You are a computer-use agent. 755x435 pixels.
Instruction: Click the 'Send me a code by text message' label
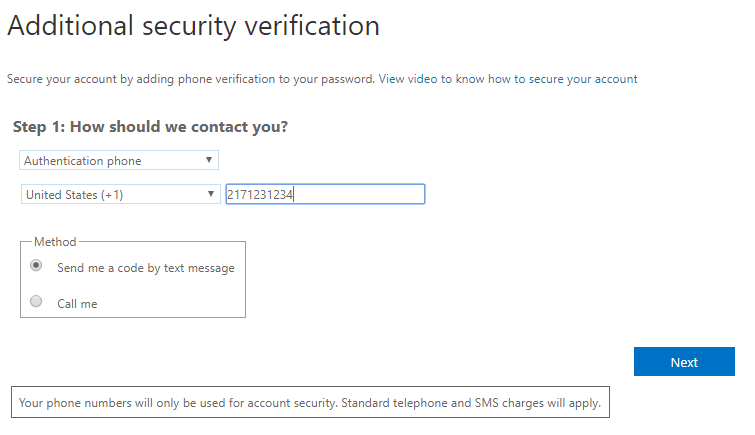tap(146, 268)
